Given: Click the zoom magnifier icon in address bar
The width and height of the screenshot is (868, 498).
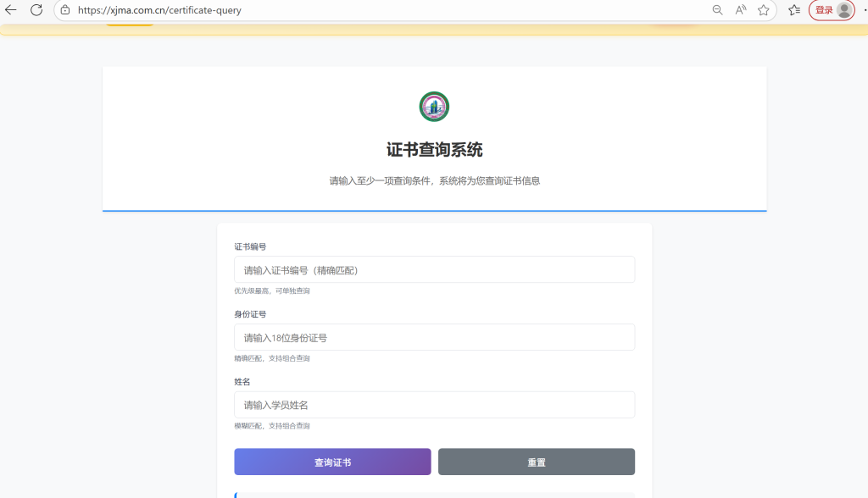Looking at the screenshot, I should coord(717,10).
